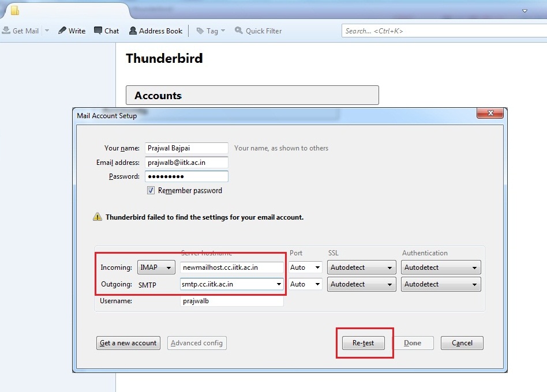Open the outgoing SSL Autodetect dropdown
The height and width of the screenshot is (392, 547).
tap(362, 284)
